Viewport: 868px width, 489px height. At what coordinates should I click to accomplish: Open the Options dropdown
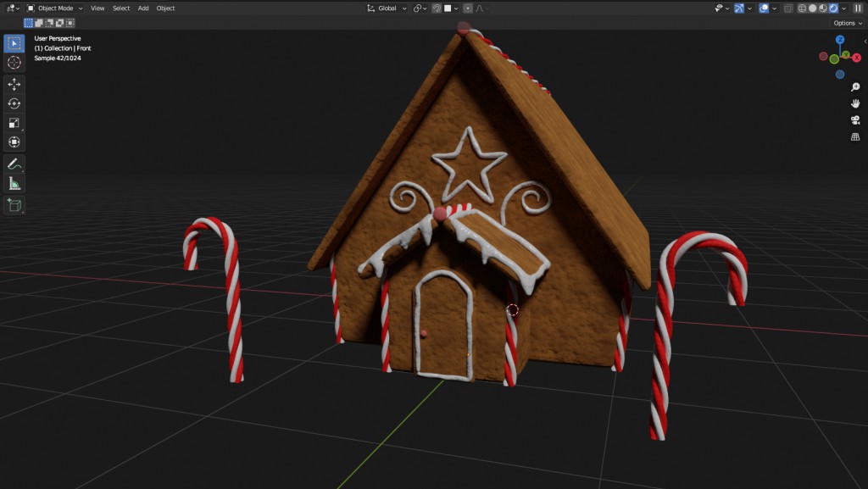(847, 23)
